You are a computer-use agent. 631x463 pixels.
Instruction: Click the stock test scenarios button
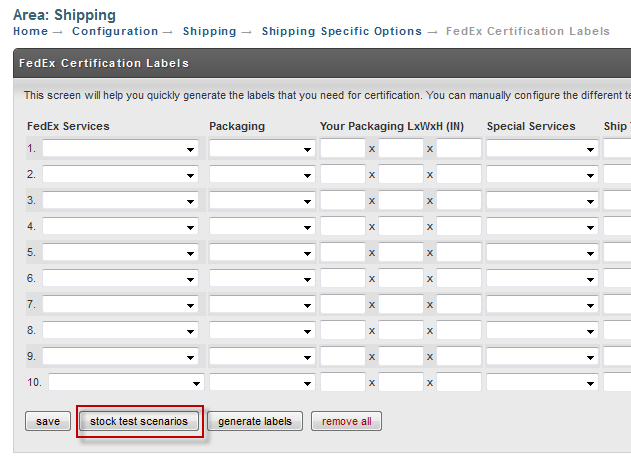(139, 421)
